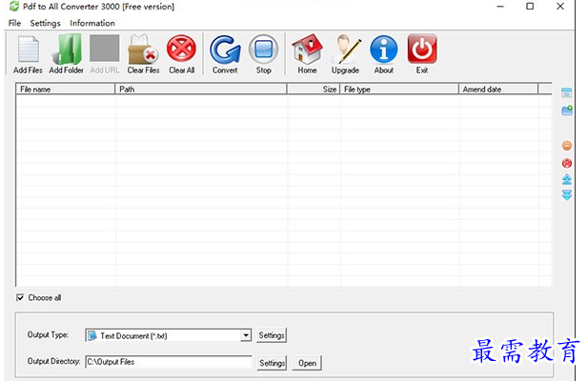
Task: Click the File type column header
Action: pos(399,90)
